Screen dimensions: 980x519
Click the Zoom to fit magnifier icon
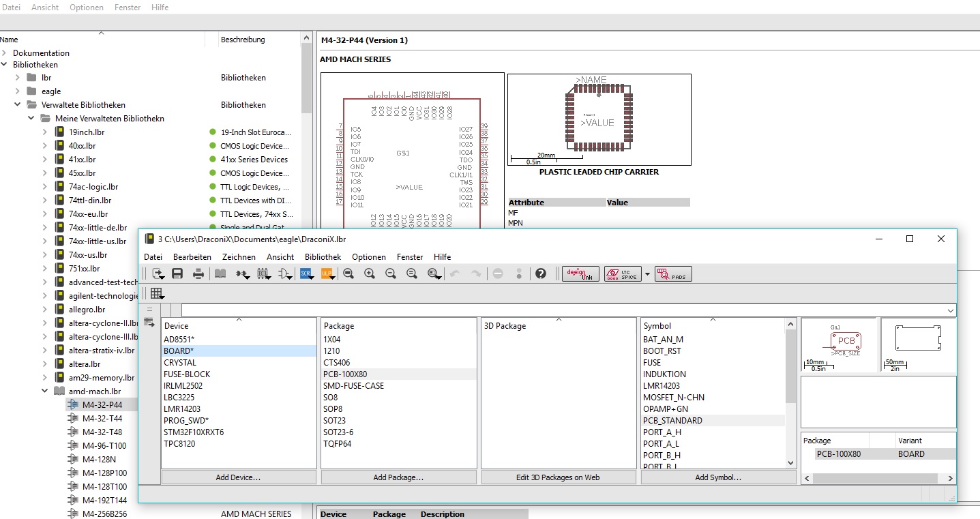pos(348,273)
